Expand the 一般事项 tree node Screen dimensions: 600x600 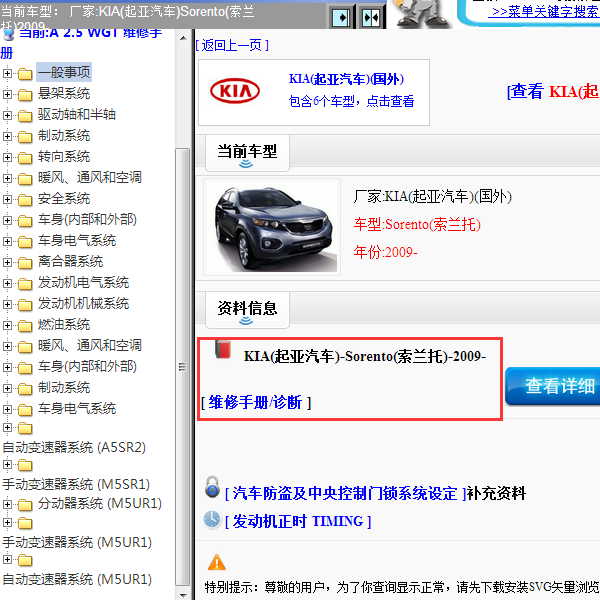pos(7,73)
